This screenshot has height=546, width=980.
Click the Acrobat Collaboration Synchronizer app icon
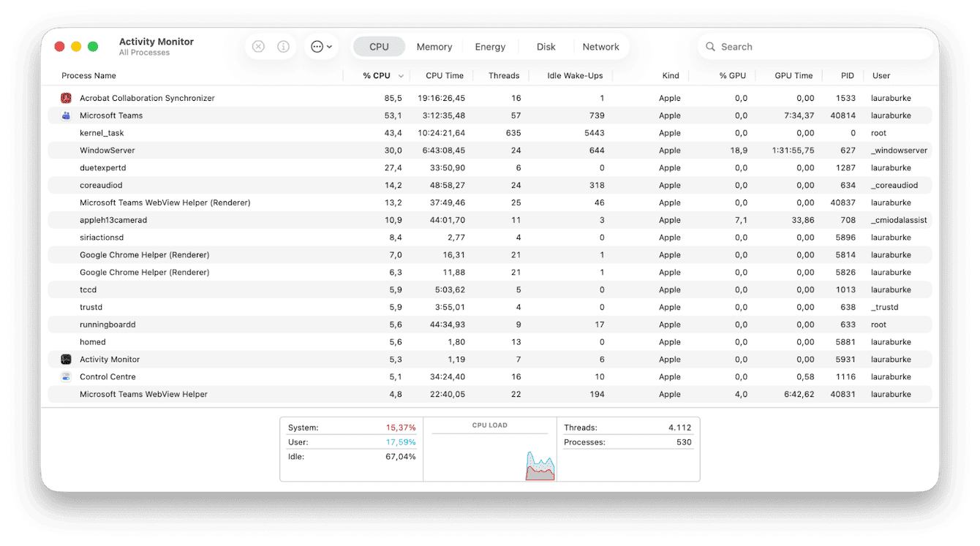pyautogui.click(x=66, y=98)
